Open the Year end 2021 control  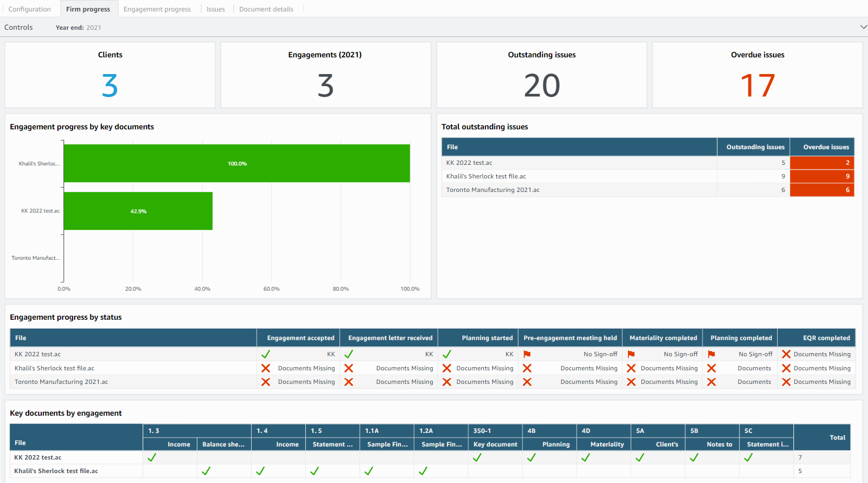coord(78,28)
